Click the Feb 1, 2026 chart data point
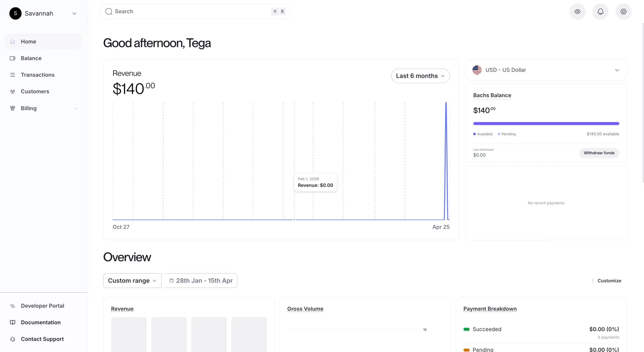 click(295, 220)
